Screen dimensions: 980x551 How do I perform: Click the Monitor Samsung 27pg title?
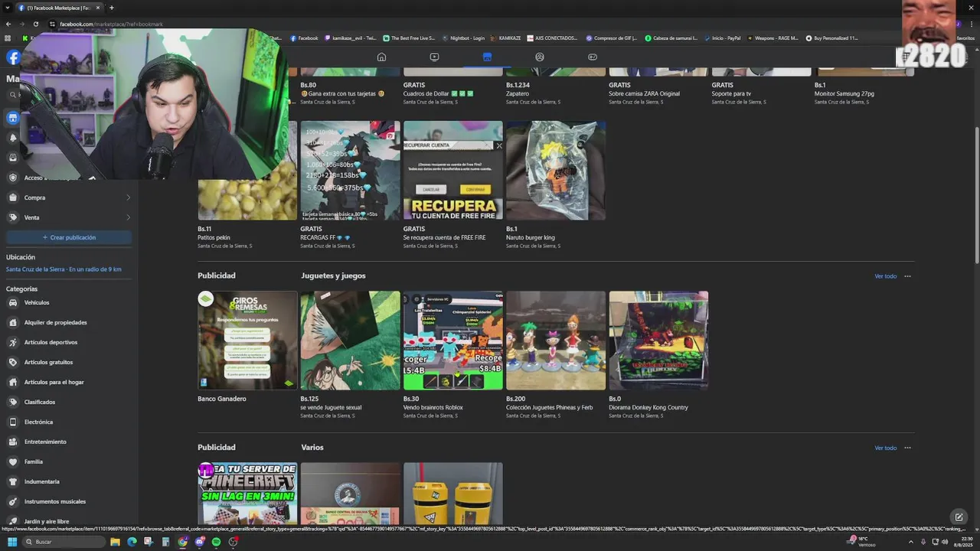point(844,93)
